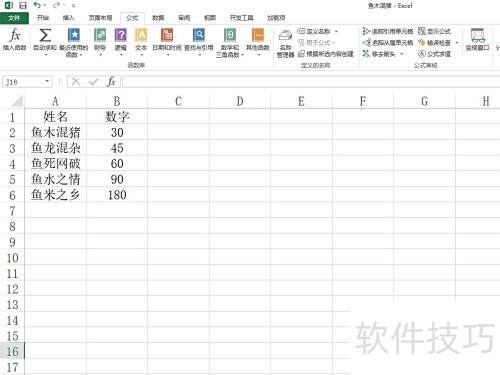500x375 pixels.
Task: Select row 7 header
Action: 12,211
